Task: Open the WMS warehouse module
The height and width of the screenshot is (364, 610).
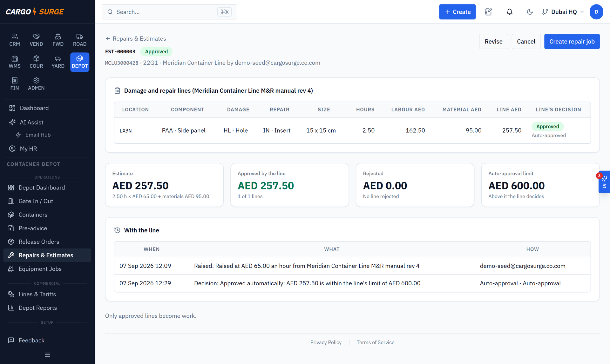Action: click(15, 62)
